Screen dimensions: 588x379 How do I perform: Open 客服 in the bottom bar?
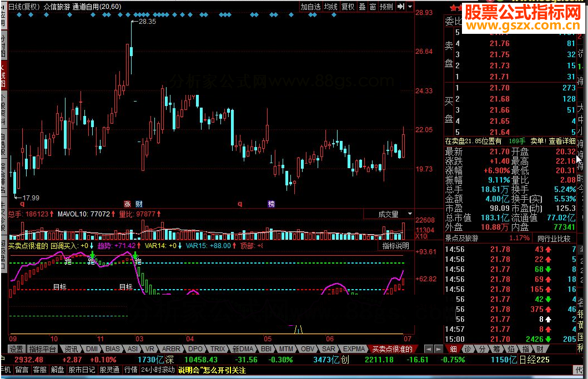coord(39,370)
